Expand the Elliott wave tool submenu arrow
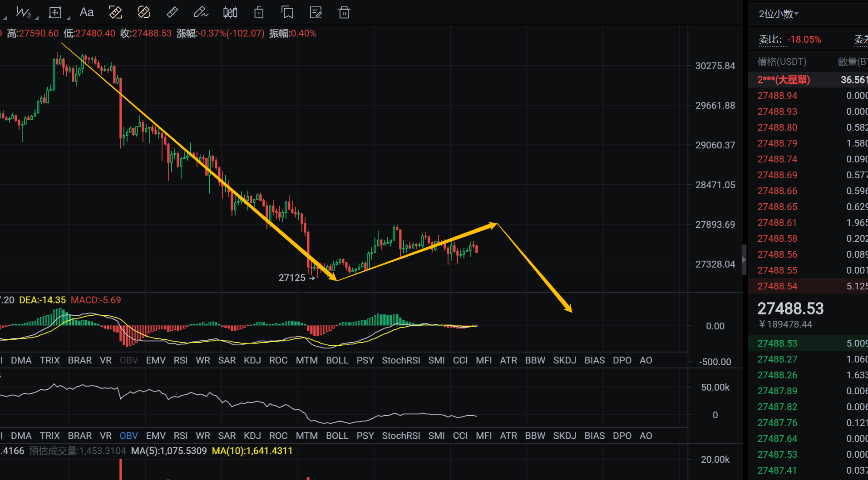Image resolution: width=868 pixels, height=480 pixels. point(37,18)
